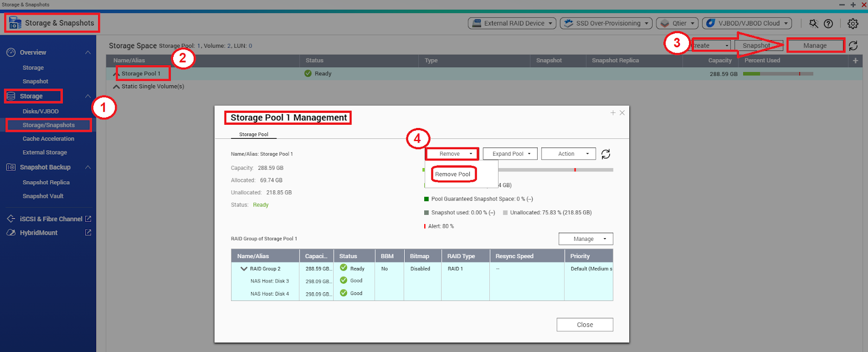Open iSCSI & Fibre Channel external link
Screen dimensions: 868x352
(88, 219)
